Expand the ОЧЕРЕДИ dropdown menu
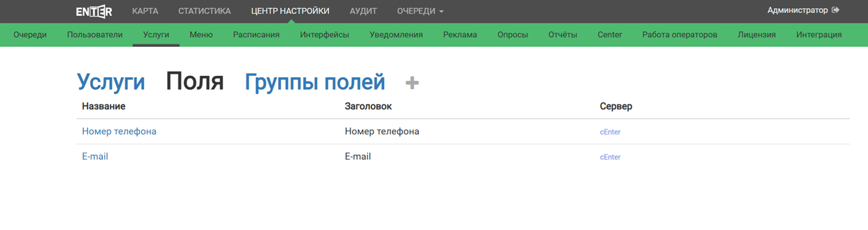The width and height of the screenshot is (868, 230). (x=420, y=11)
